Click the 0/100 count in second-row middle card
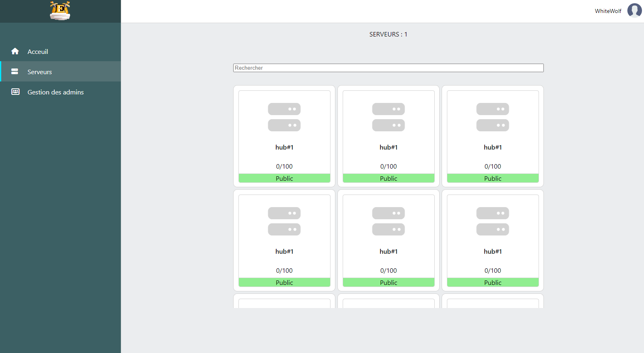 click(x=389, y=271)
